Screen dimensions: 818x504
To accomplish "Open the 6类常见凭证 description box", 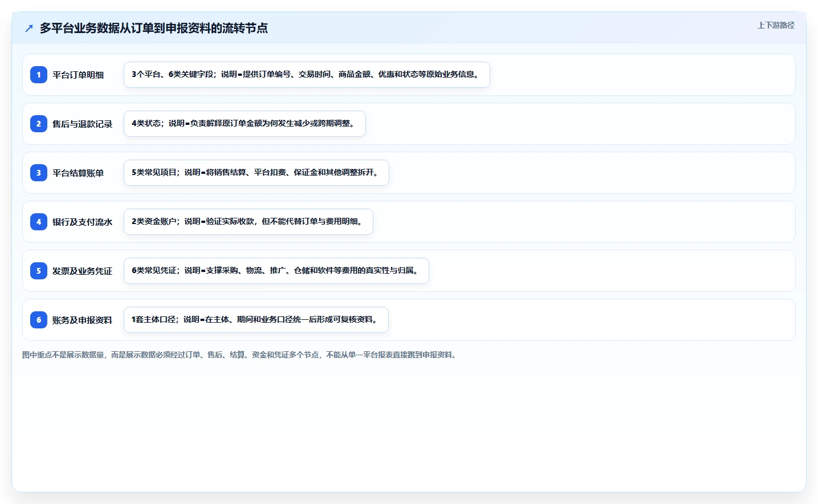I will [276, 271].
